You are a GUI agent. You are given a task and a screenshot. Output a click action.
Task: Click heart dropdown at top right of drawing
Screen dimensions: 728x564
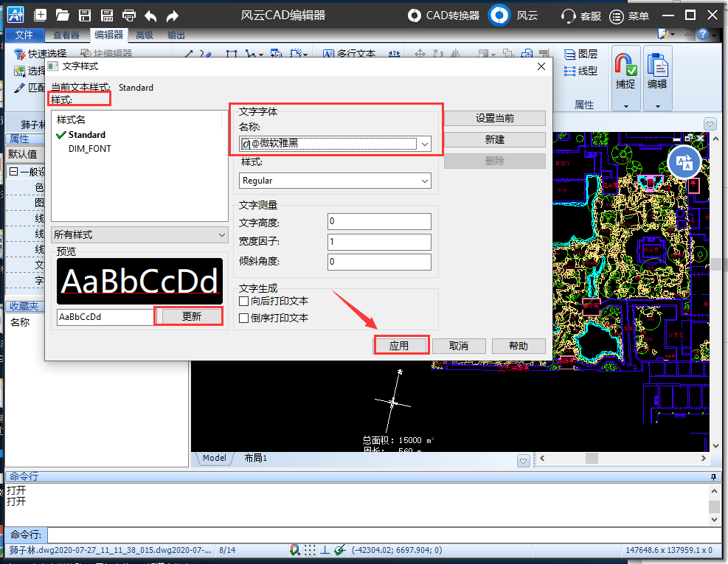710,124
